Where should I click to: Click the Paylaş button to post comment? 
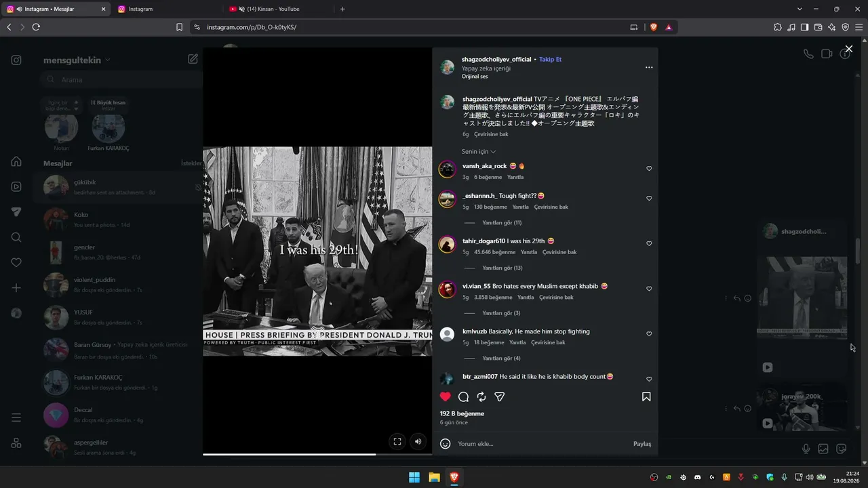(642, 444)
